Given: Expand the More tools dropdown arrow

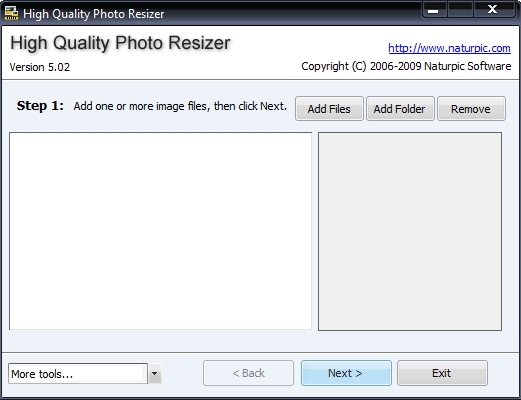Looking at the screenshot, I should click(154, 373).
